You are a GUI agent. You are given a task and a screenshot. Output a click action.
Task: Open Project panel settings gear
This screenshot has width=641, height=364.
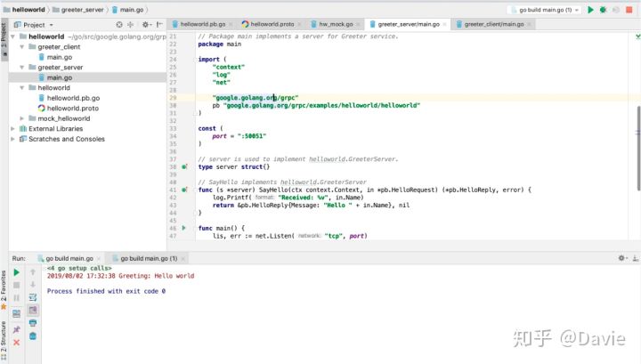coord(146,25)
